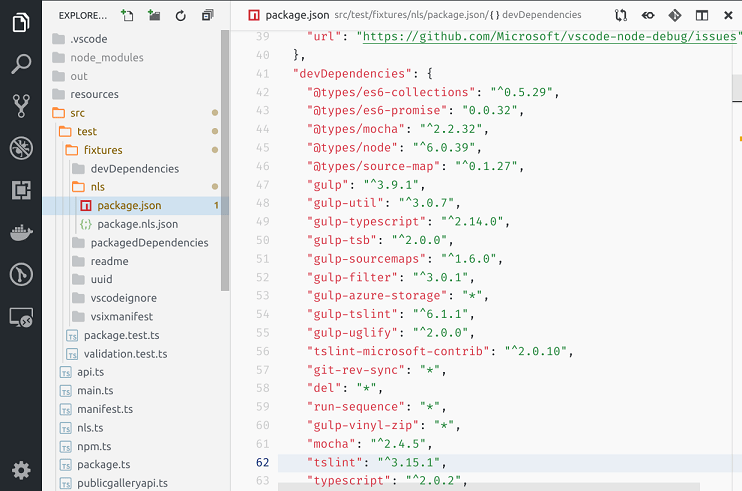Collapse all folders in Explorer
This screenshot has height=491, width=742.
pos(207,16)
